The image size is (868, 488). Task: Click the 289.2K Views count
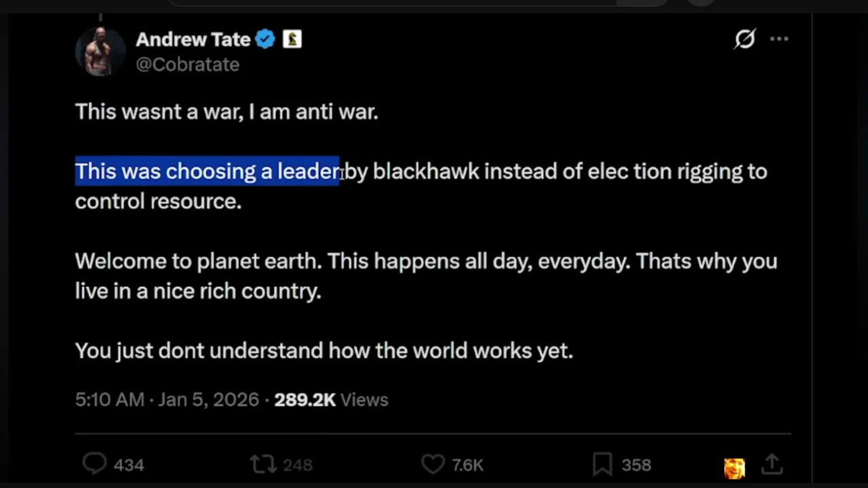[x=331, y=400]
